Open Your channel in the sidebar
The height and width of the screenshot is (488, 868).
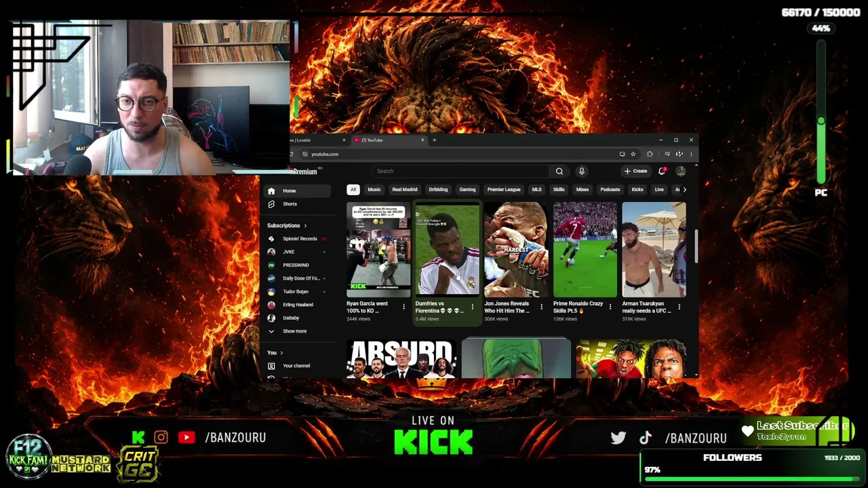tap(296, 366)
